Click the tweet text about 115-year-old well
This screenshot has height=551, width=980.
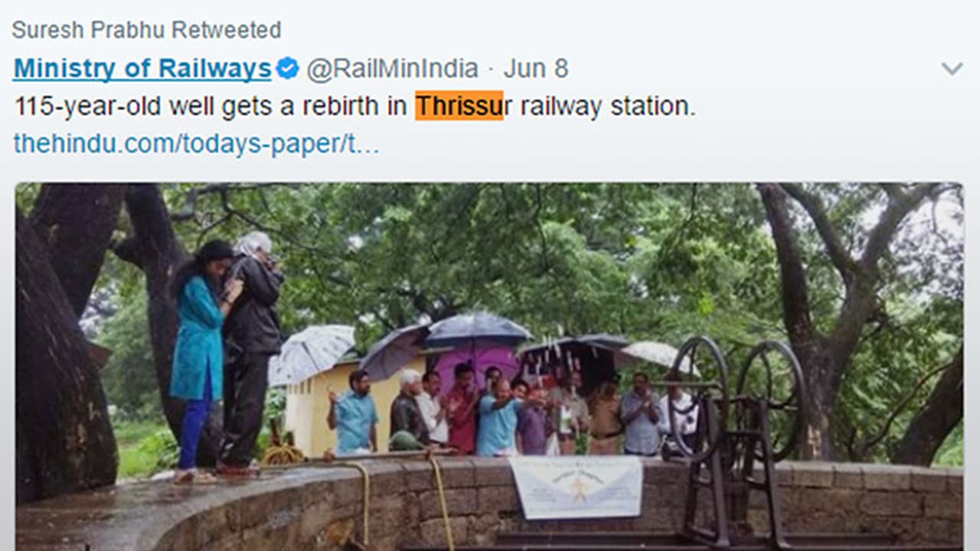point(354,106)
